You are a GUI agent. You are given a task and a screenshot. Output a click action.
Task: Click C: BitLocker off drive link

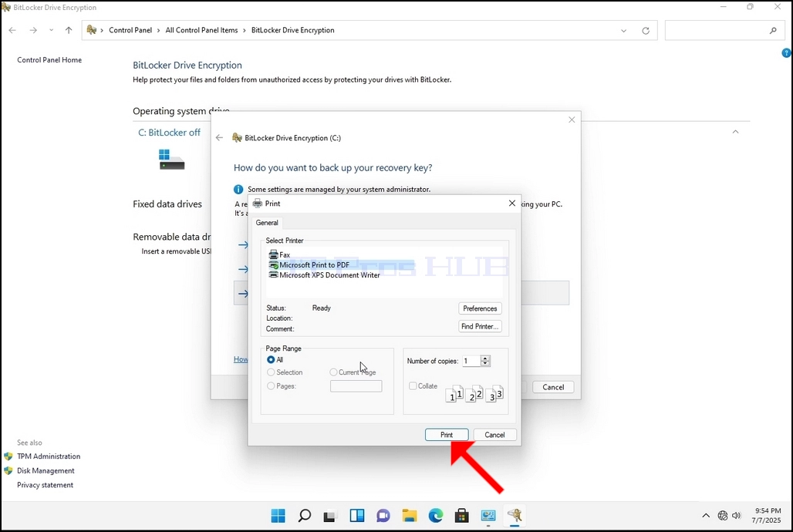coord(169,133)
